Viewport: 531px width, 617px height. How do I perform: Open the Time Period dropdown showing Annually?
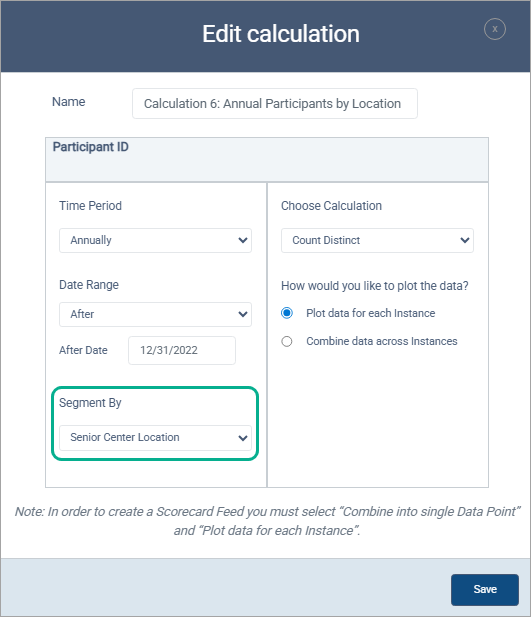coord(155,240)
